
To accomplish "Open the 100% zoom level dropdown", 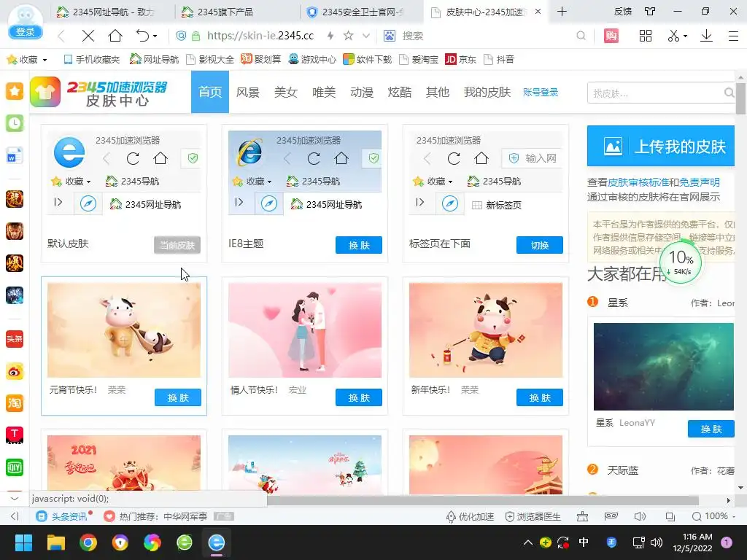I will (x=713, y=516).
